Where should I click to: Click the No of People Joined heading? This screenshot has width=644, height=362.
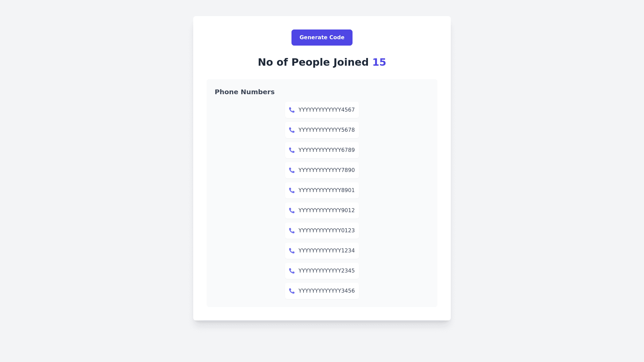pyautogui.click(x=313, y=62)
